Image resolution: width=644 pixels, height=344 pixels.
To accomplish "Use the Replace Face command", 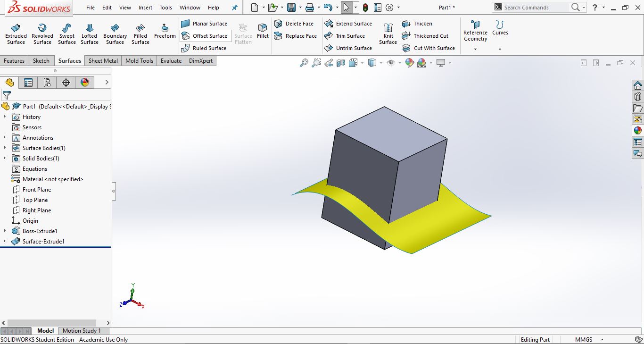I will pyautogui.click(x=296, y=36).
